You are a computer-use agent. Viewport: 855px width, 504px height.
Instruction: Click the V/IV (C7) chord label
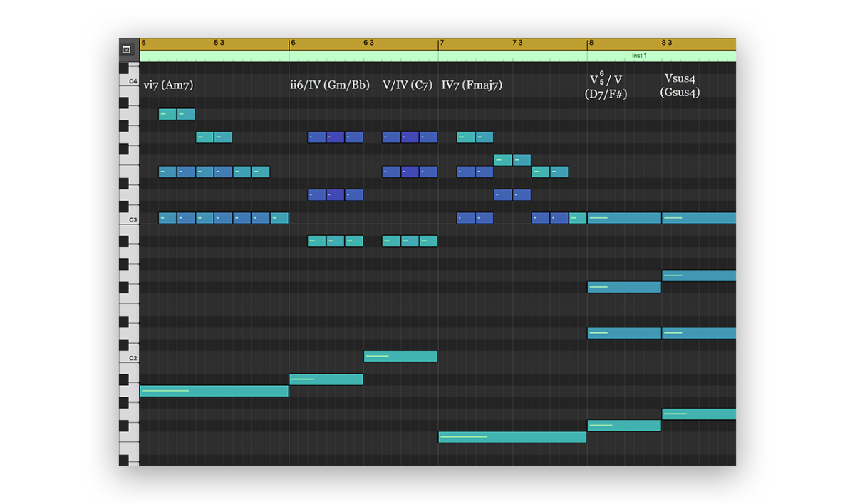point(408,84)
